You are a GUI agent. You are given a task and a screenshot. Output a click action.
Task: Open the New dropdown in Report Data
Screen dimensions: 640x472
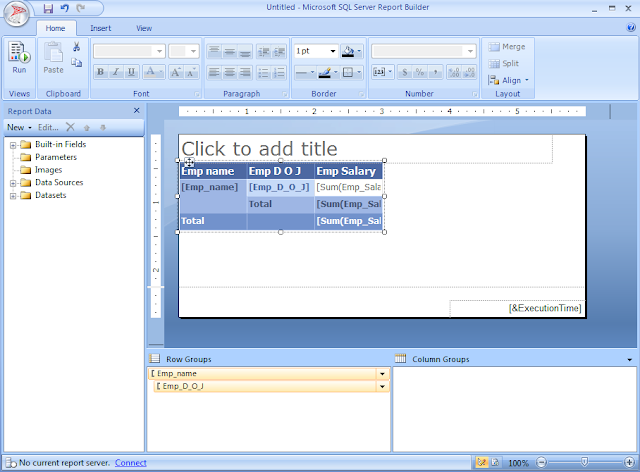(x=19, y=127)
